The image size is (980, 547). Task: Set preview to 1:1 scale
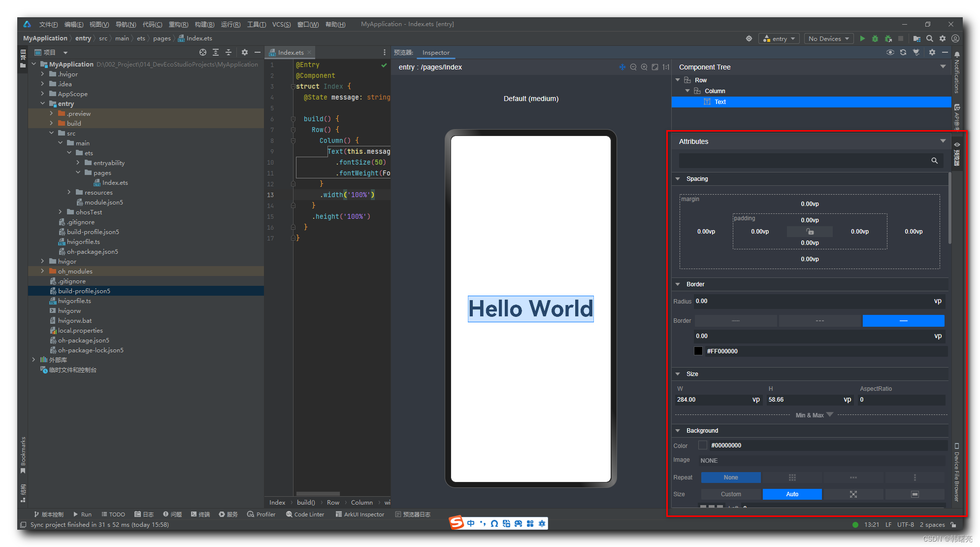coord(666,67)
